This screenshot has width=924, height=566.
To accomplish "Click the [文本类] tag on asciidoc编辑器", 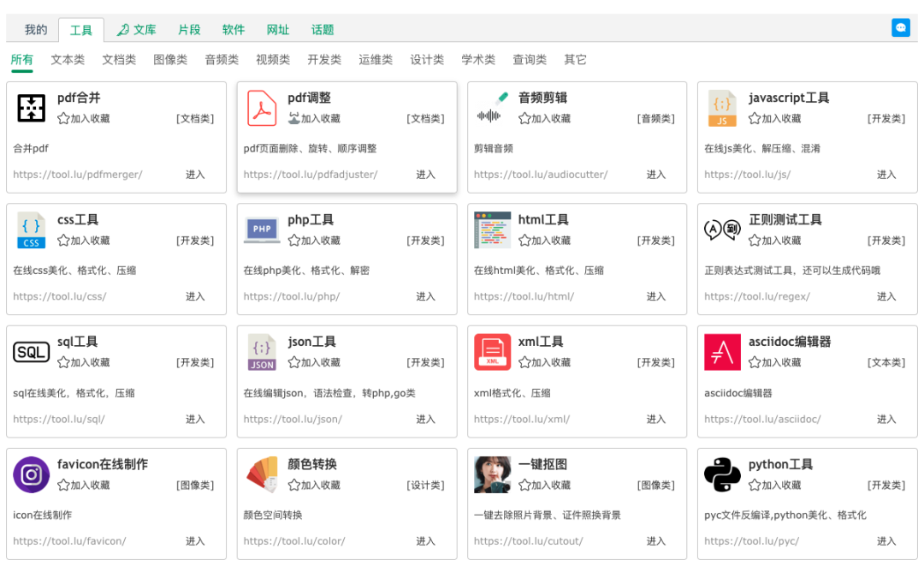I will coord(886,362).
